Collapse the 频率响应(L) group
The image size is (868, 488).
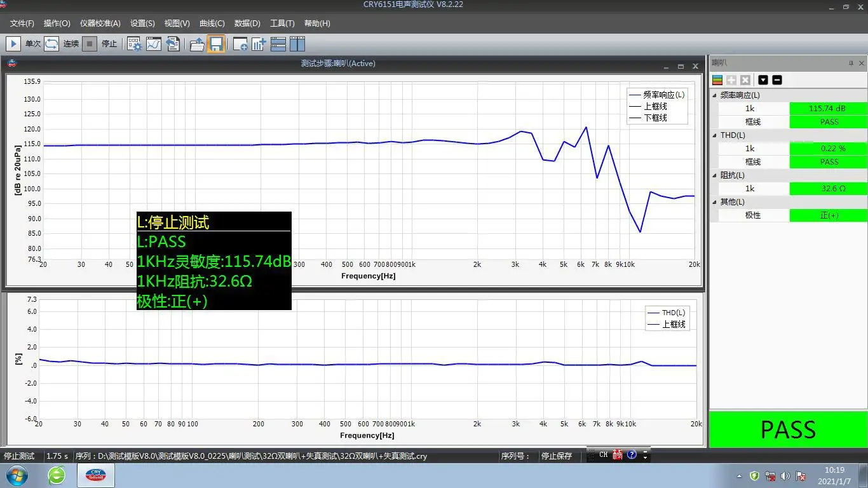pos(714,95)
